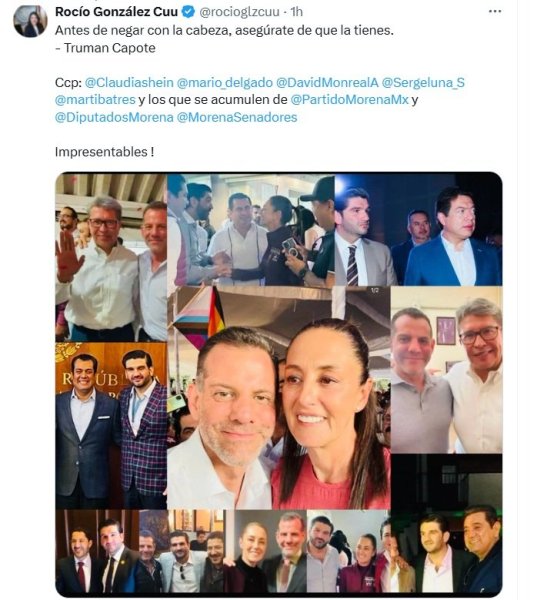Open the @mario_delgado mention
Image resolution: width=537 pixels, height=600 pixels.
225,82
